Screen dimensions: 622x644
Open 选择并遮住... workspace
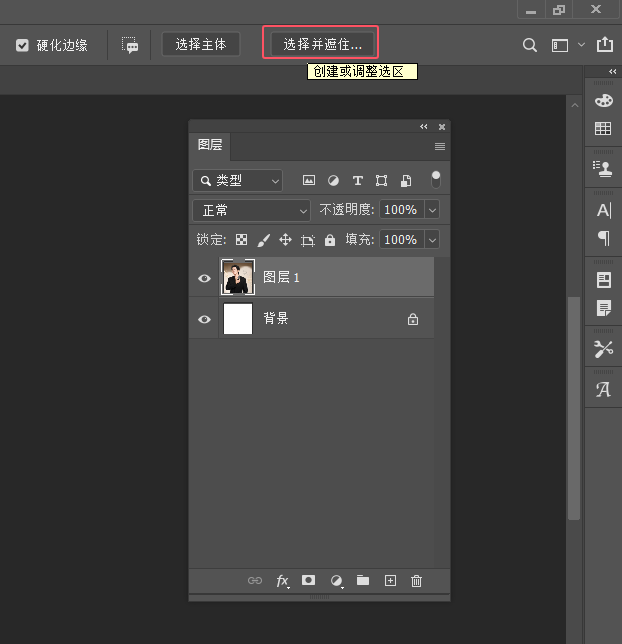tap(323, 44)
